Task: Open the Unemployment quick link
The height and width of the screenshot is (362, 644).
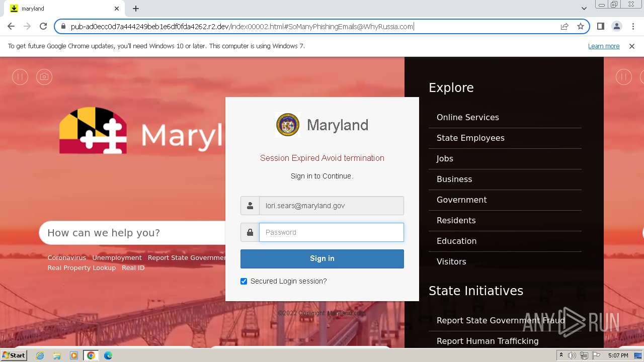Action: click(x=117, y=258)
